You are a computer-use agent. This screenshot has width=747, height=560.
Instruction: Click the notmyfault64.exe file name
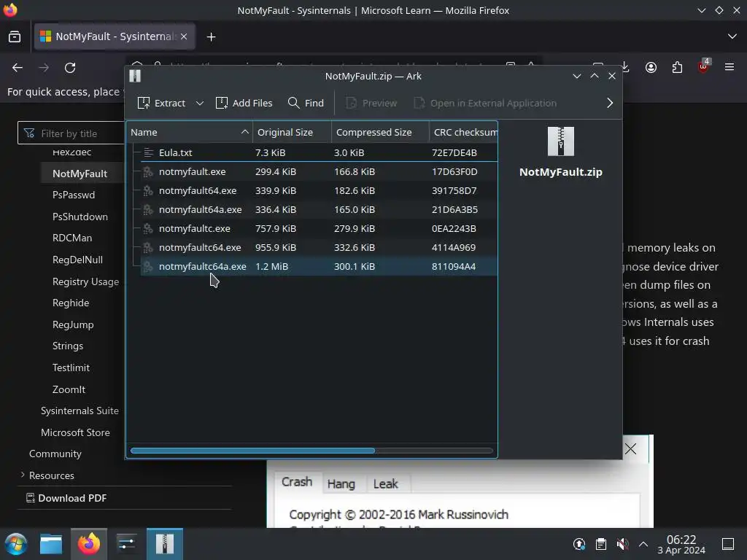click(x=198, y=190)
